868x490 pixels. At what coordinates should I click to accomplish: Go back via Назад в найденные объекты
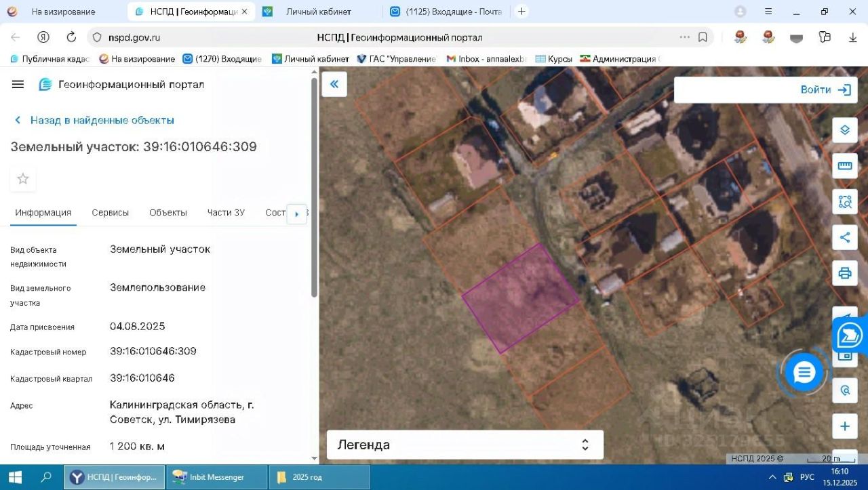point(94,120)
